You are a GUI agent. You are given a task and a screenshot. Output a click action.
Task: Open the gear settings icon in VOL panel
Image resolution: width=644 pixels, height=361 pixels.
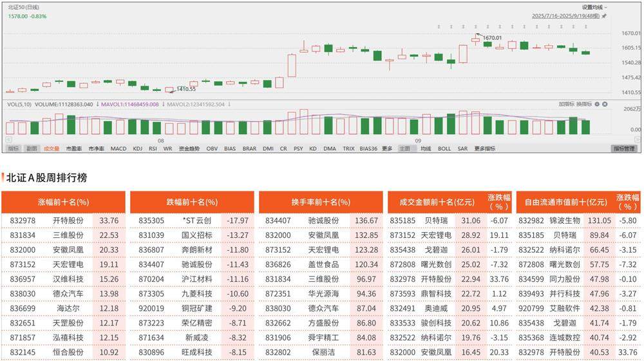pos(597,104)
